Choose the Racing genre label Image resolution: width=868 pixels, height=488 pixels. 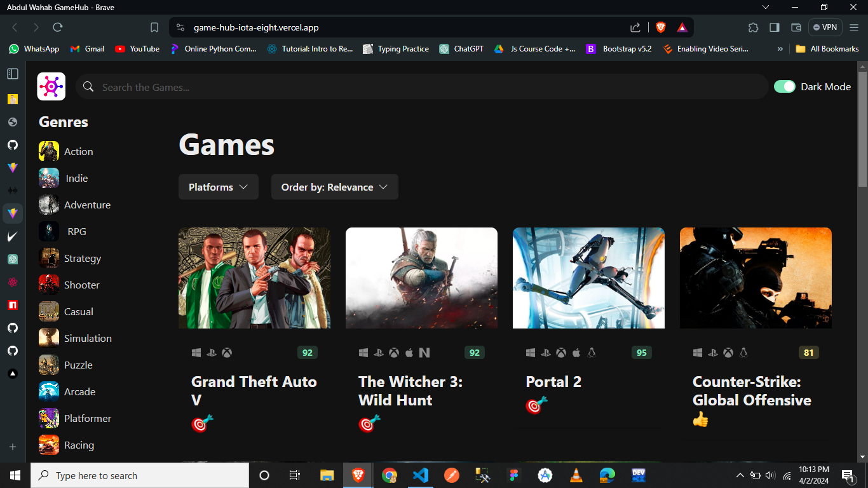(79, 445)
